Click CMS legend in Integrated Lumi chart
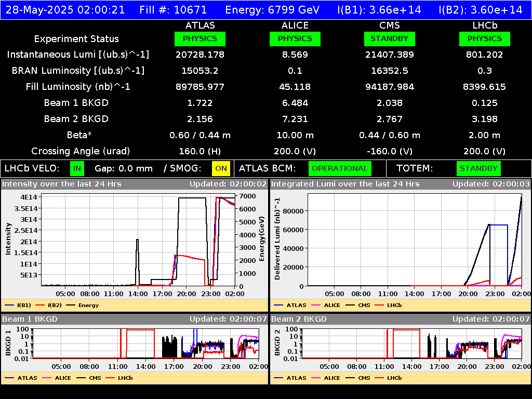 pos(358,305)
